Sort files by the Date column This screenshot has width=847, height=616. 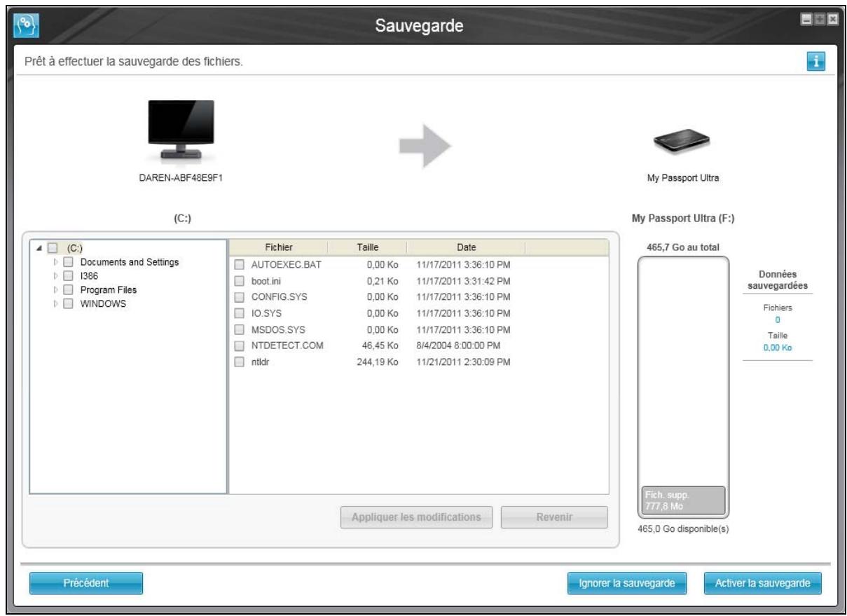(x=465, y=247)
